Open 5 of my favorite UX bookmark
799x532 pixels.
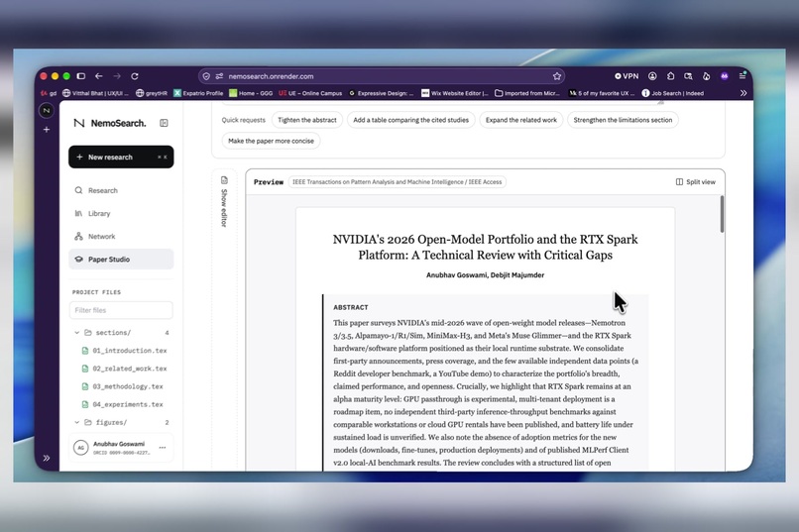(602, 93)
